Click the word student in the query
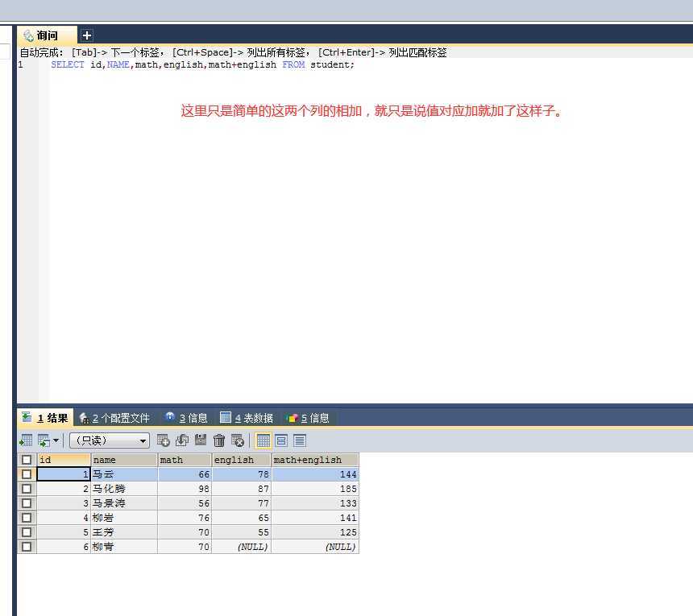The width and height of the screenshot is (693, 616). tap(330, 64)
